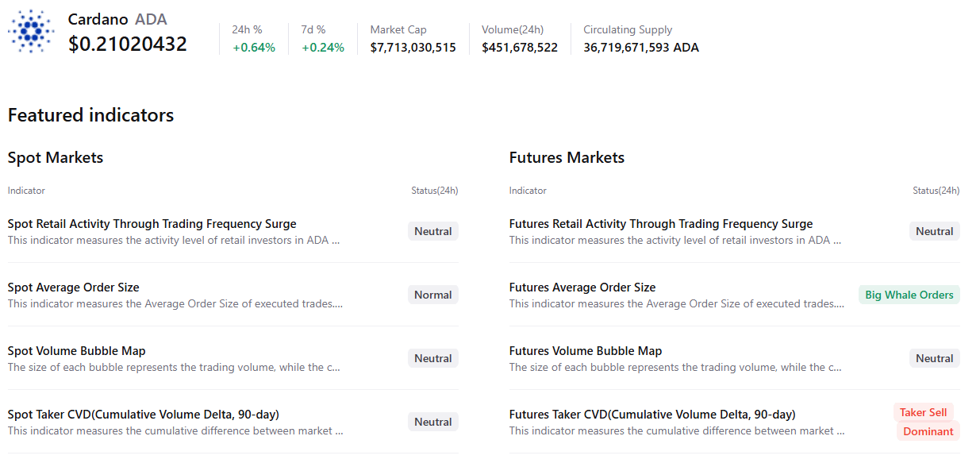Click Neutral badge for Futures Volume Bubble Map
Screen dimensions: 980x467
[x=935, y=358]
